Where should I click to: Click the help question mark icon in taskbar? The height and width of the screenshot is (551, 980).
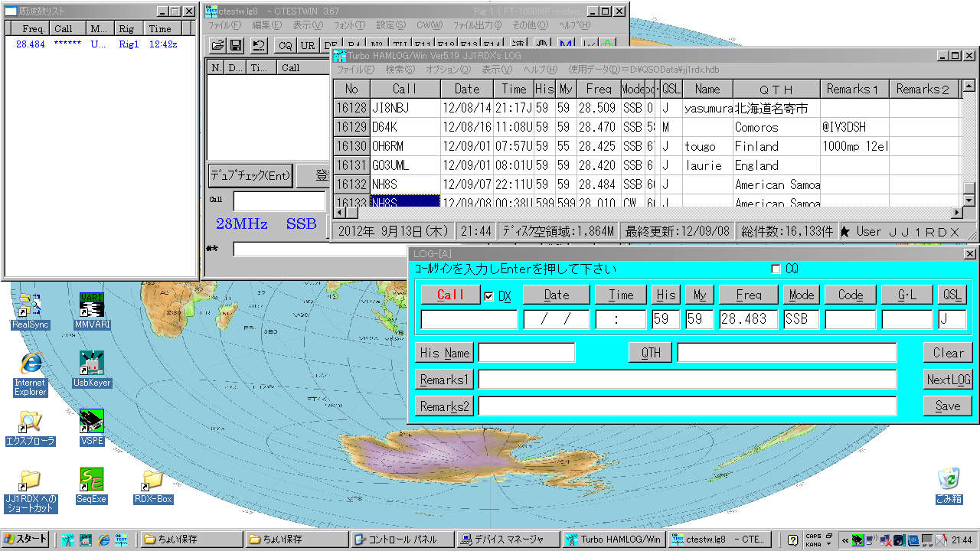792,540
